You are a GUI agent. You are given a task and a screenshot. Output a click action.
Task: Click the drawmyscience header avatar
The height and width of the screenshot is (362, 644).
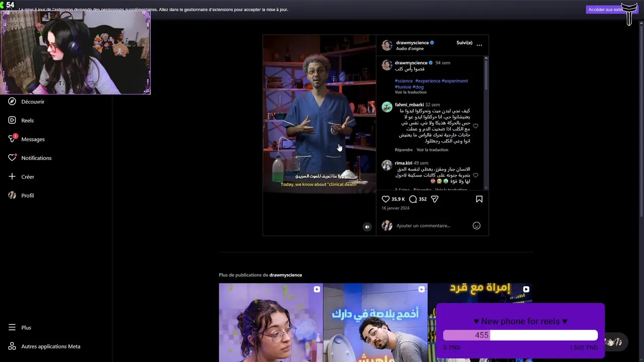click(387, 45)
